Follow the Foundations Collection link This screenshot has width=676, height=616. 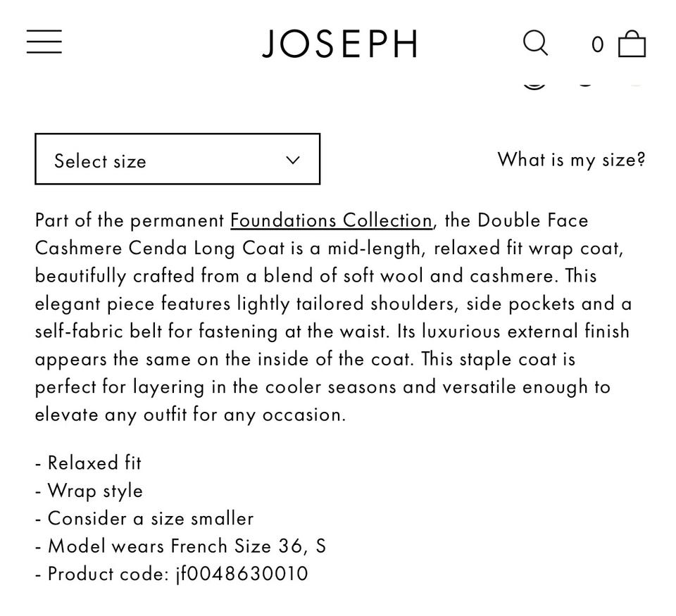point(331,220)
